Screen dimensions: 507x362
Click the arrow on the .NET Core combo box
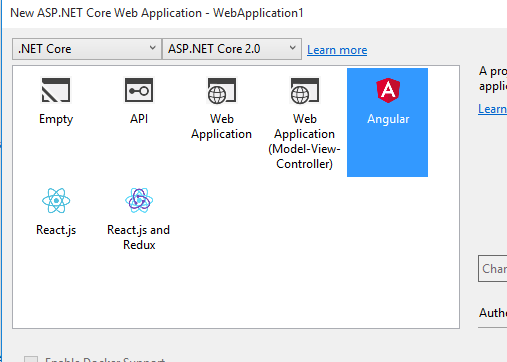pyautogui.click(x=152, y=48)
